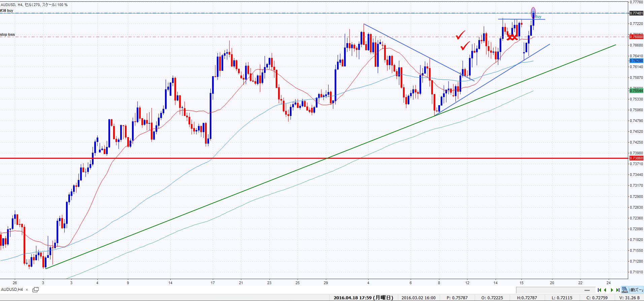Close the AUDUSD,H4 tab with the x
Viewport: 644px width, 301px height.
(28, 290)
